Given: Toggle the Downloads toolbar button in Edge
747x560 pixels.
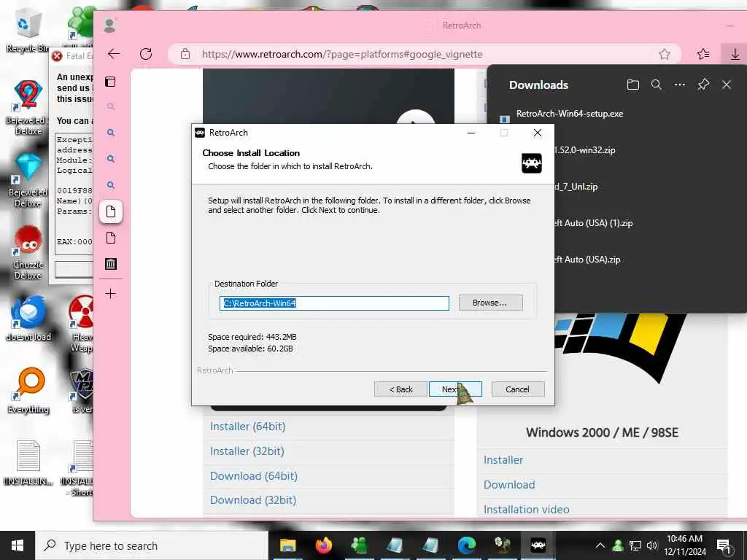Looking at the screenshot, I should [x=735, y=54].
